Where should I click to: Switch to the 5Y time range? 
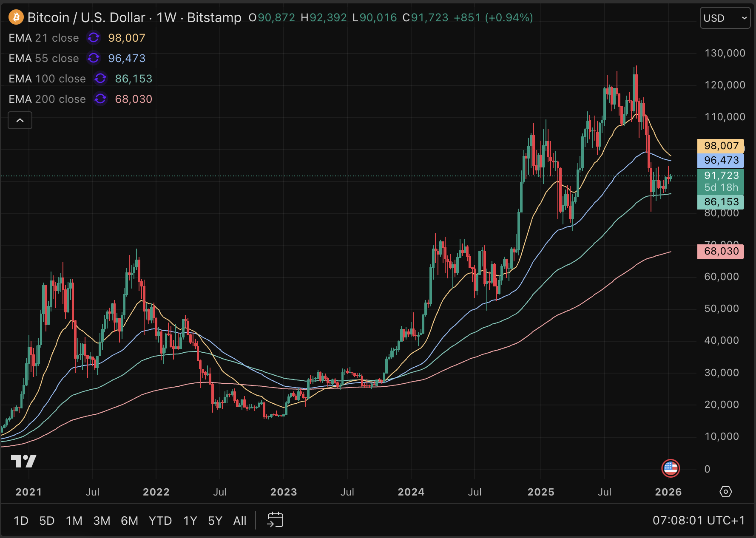coord(215,521)
